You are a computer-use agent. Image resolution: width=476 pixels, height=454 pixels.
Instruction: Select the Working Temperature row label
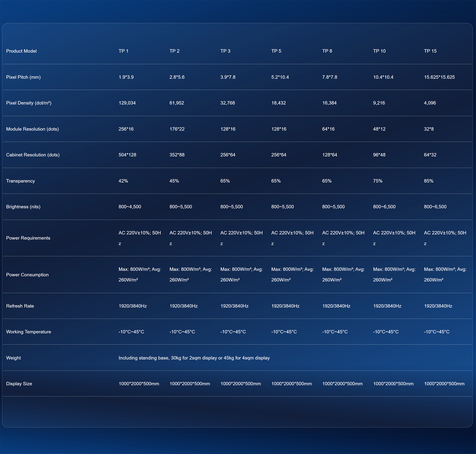[29, 332]
